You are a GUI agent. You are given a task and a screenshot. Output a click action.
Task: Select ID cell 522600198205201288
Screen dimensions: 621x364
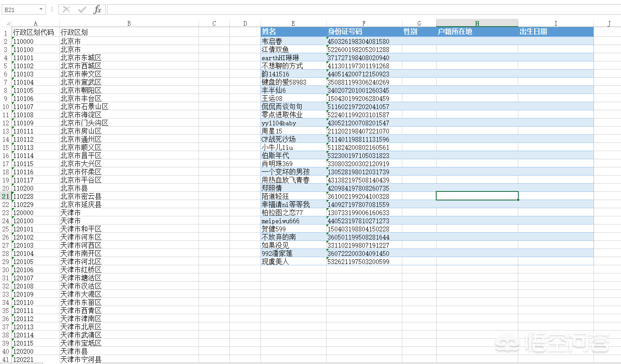coord(364,49)
